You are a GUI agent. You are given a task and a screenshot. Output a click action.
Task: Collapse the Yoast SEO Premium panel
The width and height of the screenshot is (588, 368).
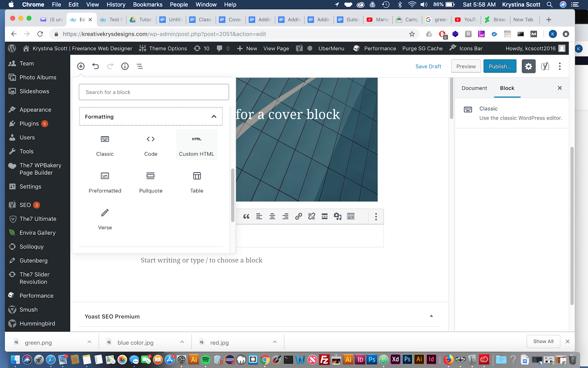(431, 316)
